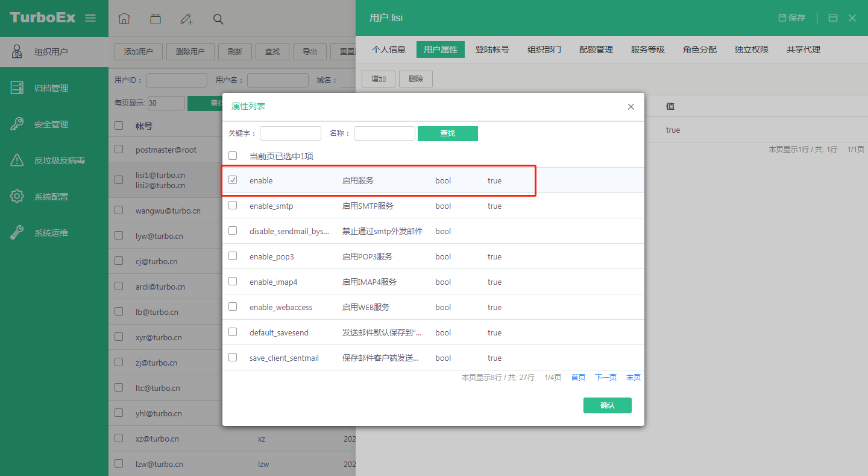Go to 下一页 in attribute list

(606, 378)
